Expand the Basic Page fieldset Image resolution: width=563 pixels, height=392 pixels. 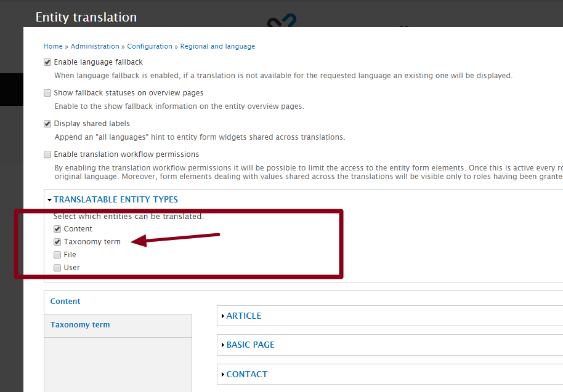(250, 345)
